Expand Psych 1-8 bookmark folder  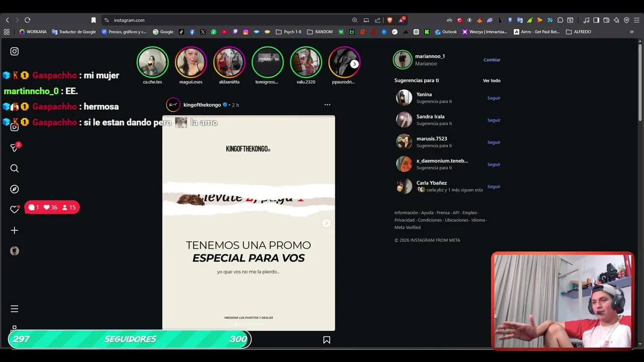pos(289,32)
